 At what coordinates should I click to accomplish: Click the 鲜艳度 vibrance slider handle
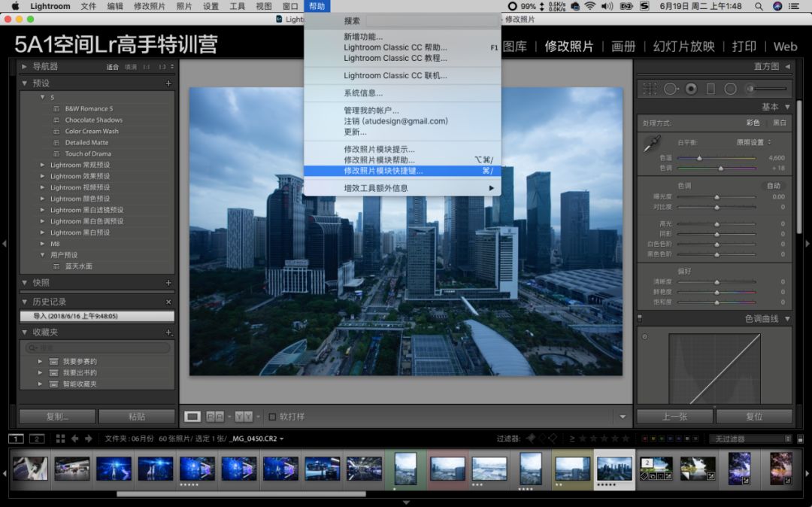(x=717, y=292)
